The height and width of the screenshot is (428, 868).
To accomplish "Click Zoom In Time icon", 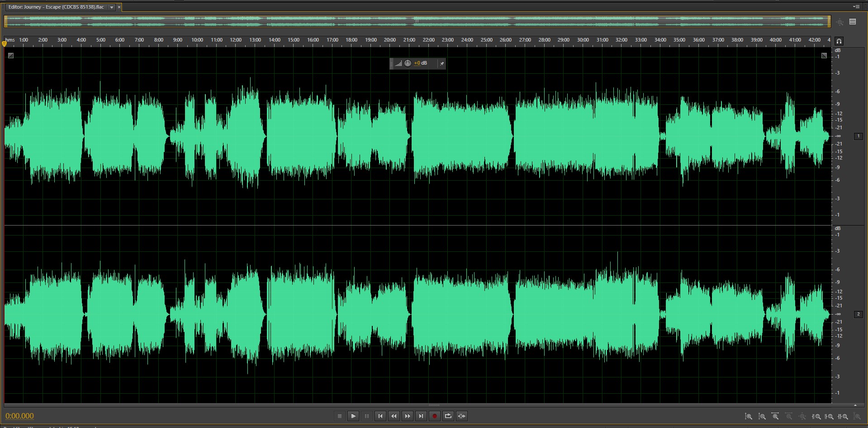I will pos(775,416).
